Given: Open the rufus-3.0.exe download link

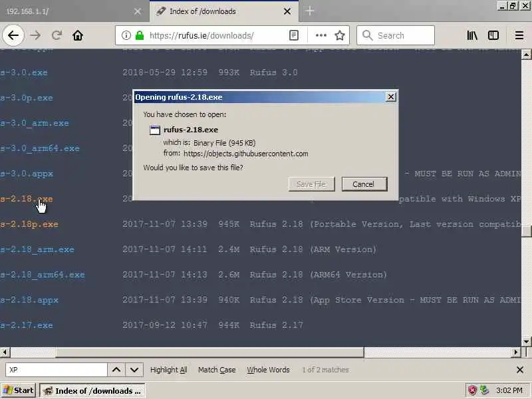Looking at the screenshot, I should 24,72.
